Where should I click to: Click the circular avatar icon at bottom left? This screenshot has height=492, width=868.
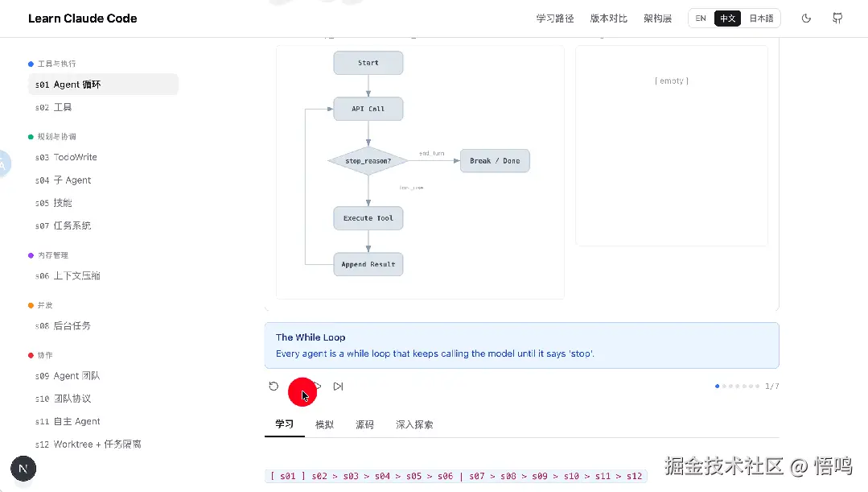[x=23, y=469]
